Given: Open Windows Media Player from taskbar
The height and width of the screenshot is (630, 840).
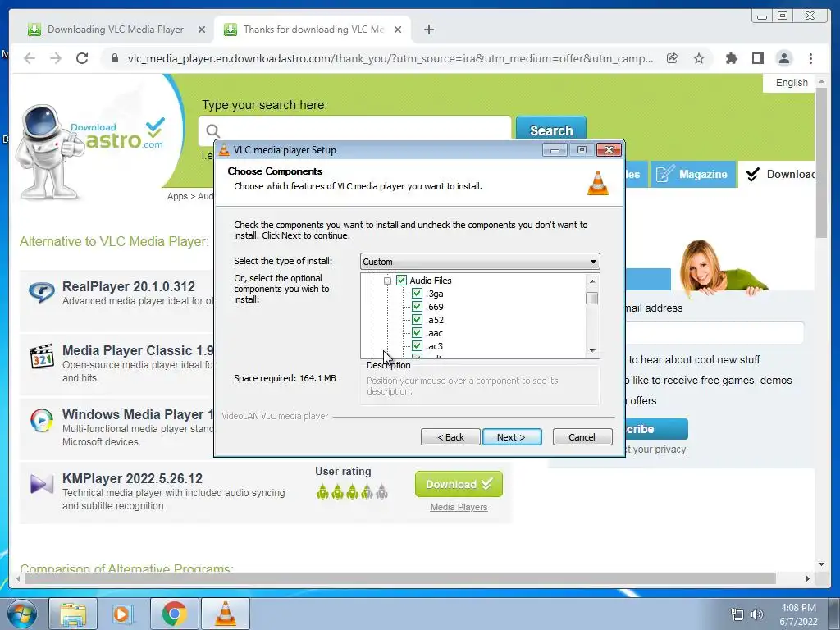Looking at the screenshot, I should pyautogui.click(x=121, y=614).
